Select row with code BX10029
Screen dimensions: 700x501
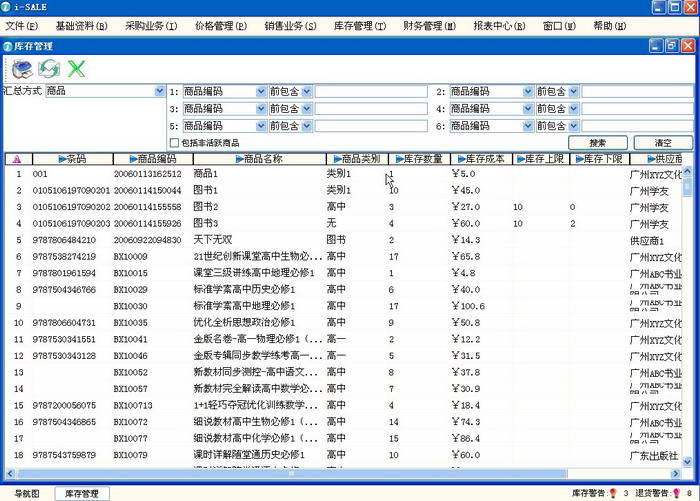pos(343,289)
